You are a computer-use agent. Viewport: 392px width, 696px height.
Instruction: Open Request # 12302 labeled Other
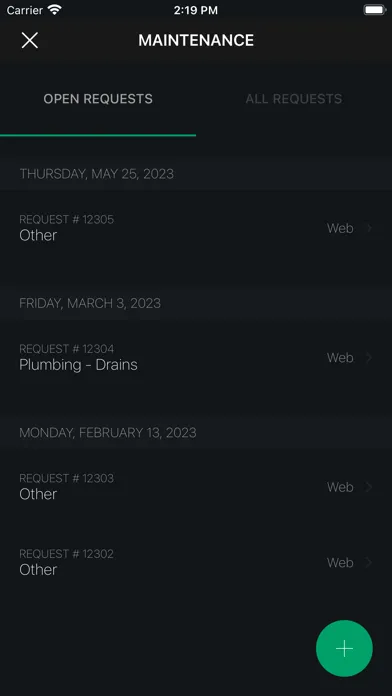[196, 563]
